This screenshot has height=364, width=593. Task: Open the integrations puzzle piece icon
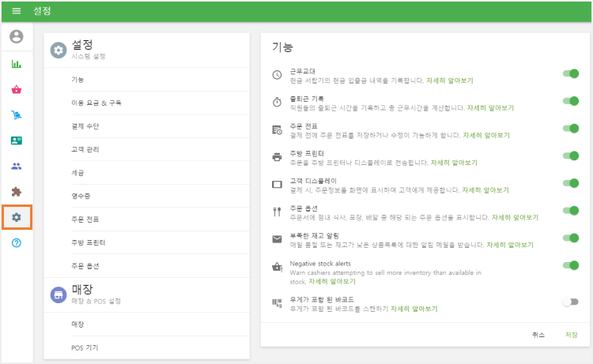pos(16,191)
